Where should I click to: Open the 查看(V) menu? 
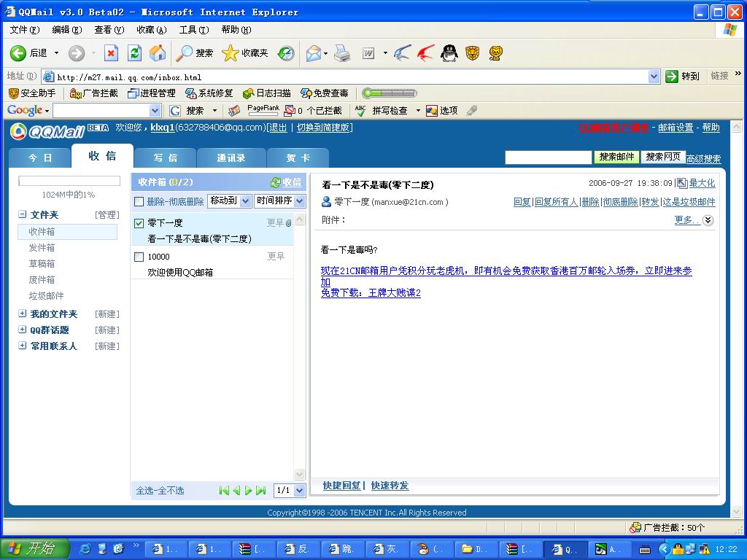click(x=109, y=29)
